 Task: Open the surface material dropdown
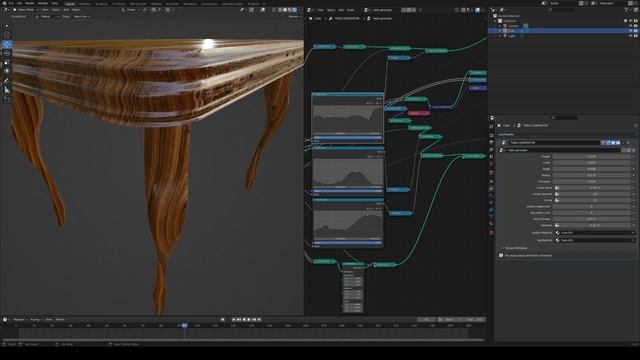(x=595, y=233)
